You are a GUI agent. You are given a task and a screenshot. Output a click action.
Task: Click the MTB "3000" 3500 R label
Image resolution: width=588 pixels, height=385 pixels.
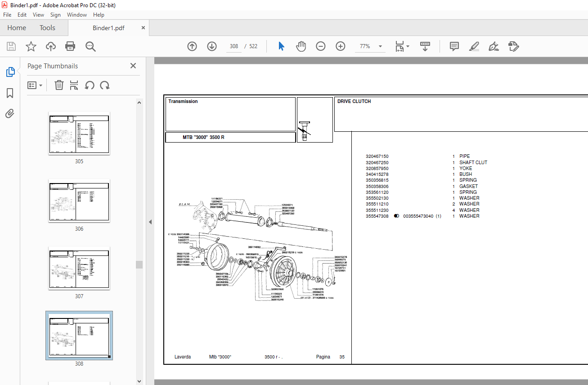tap(203, 137)
